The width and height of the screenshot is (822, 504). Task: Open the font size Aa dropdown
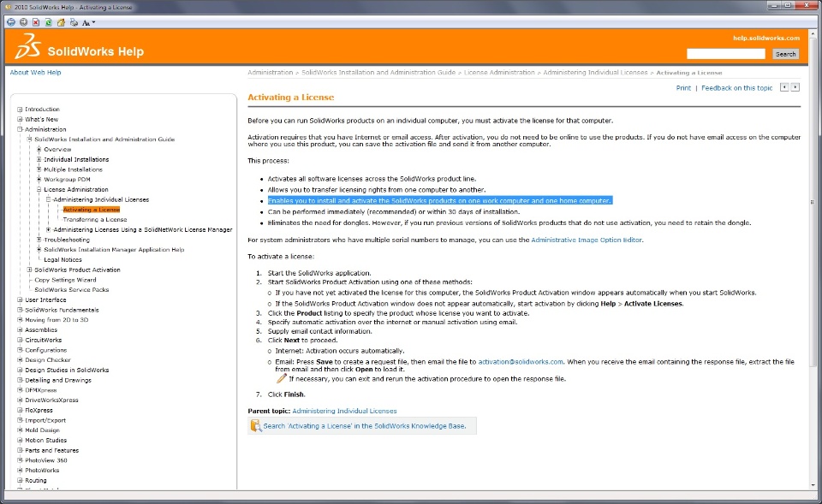click(88, 22)
